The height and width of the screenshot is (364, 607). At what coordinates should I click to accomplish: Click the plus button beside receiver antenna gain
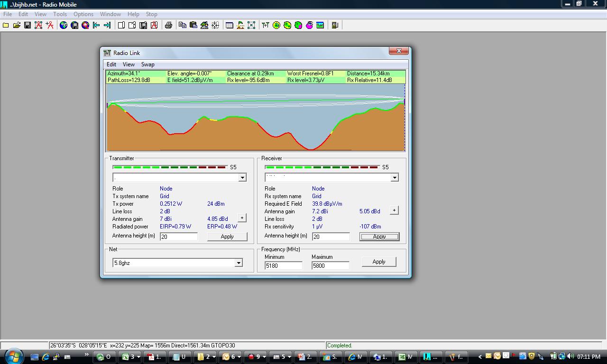pos(394,210)
